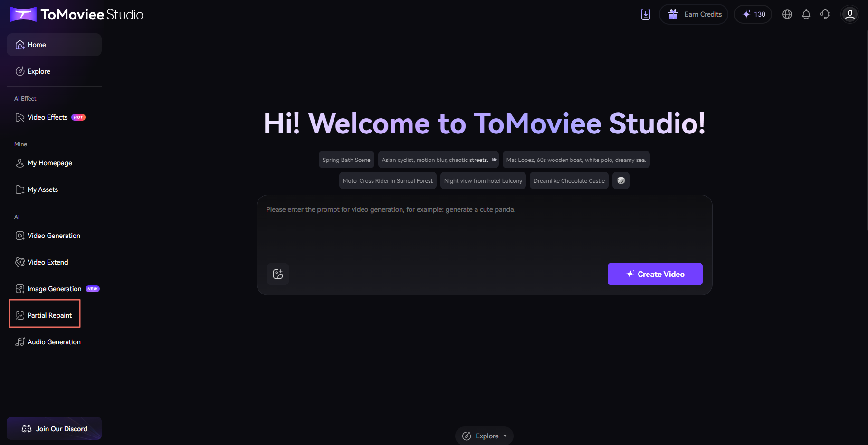Select Video Extend from the sidebar
Viewport: 868px width, 445px height.
point(48,262)
